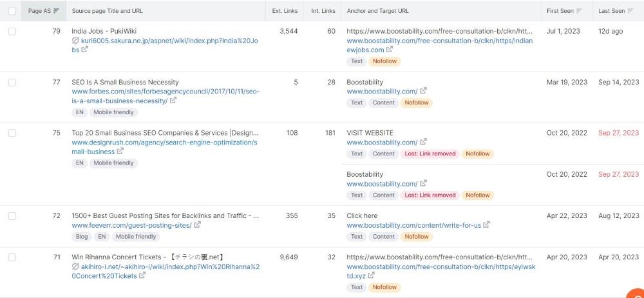Image resolution: width=644 pixels, height=298 pixels.
Task: Click the India Jobs - PukiWiki title
Action: pyautogui.click(x=104, y=31)
